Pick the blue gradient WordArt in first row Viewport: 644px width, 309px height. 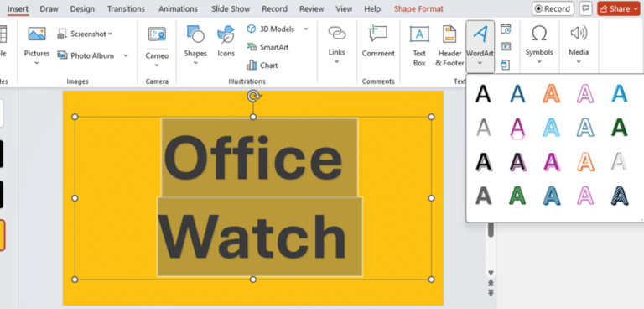point(619,93)
